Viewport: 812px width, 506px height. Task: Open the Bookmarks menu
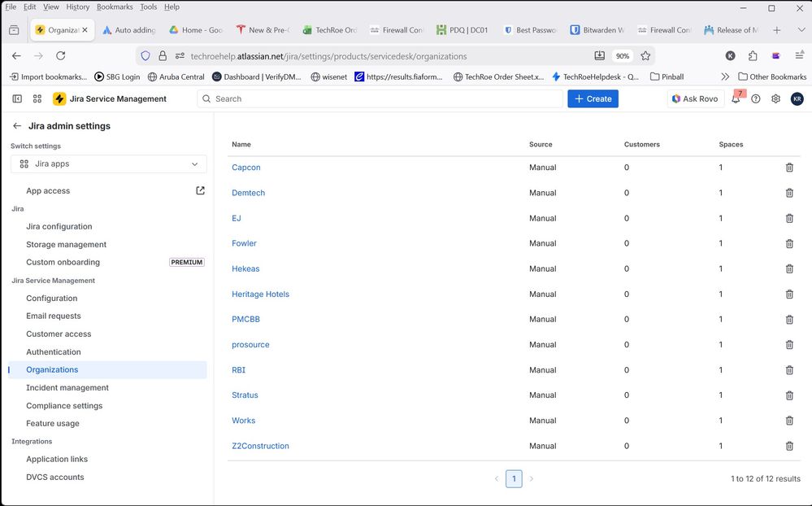(x=115, y=6)
